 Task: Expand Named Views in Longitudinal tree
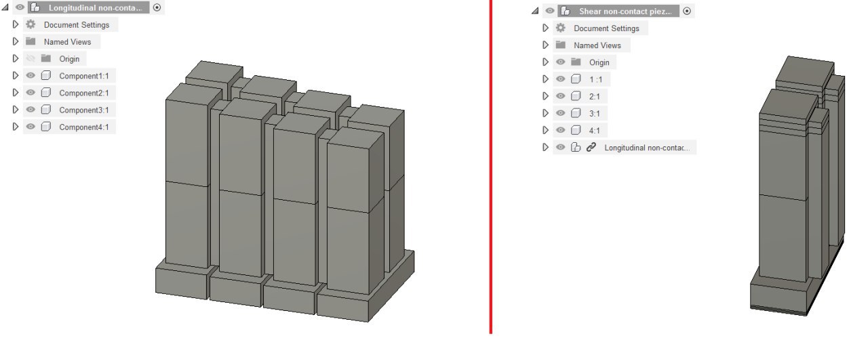(x=16, y=41)
